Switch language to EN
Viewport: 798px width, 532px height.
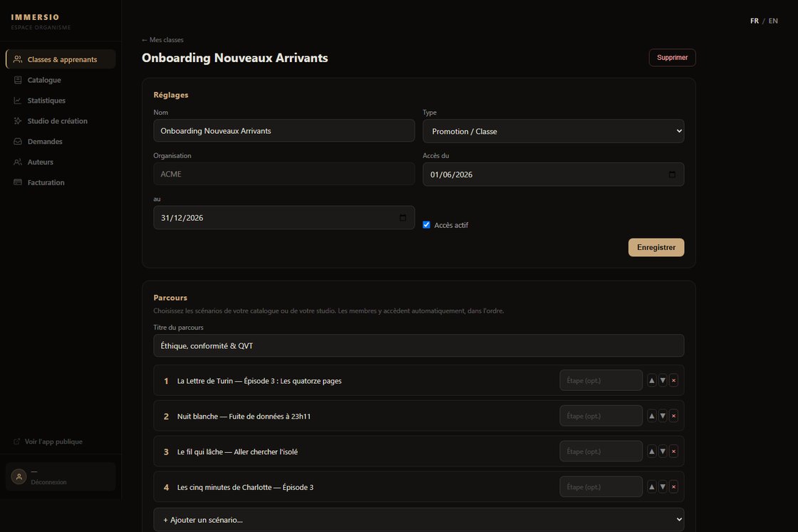point(773,21)
